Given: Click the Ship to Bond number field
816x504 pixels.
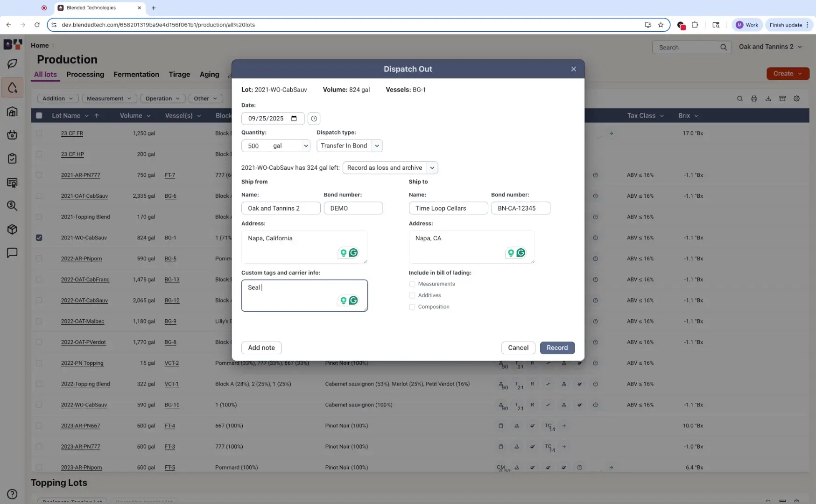Looking at the screenshot, I should pyautogui.click(x=521, y=208).
